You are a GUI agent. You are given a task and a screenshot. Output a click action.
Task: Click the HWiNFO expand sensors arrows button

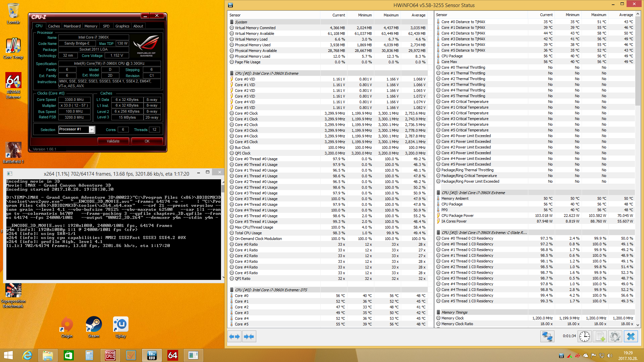[x=234, y=337]
